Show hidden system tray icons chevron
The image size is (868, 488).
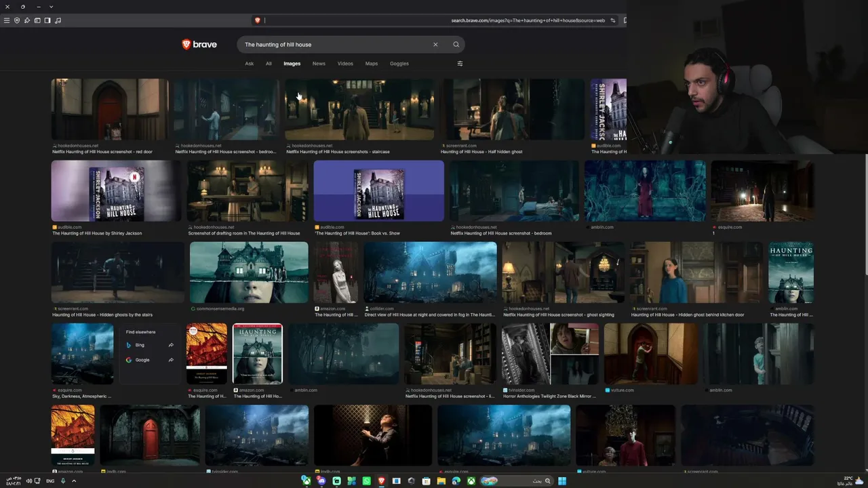(74, 481)
